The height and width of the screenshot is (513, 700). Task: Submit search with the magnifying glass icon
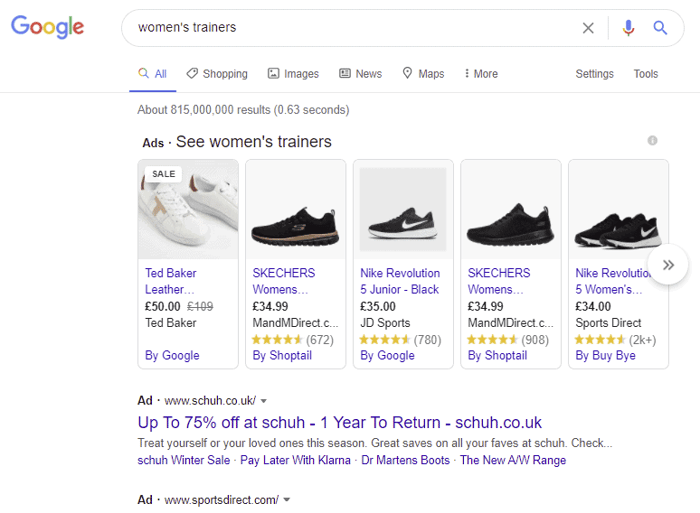coord(660,28)
